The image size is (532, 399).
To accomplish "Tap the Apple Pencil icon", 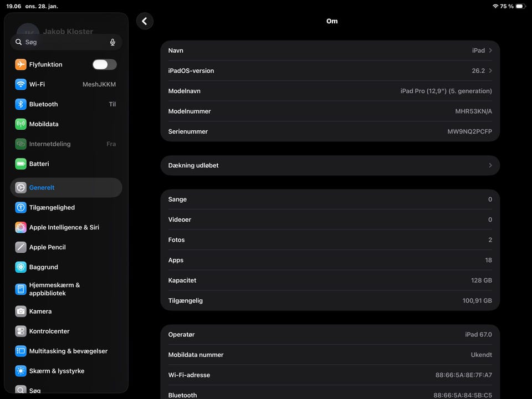I will pos(21,247).
